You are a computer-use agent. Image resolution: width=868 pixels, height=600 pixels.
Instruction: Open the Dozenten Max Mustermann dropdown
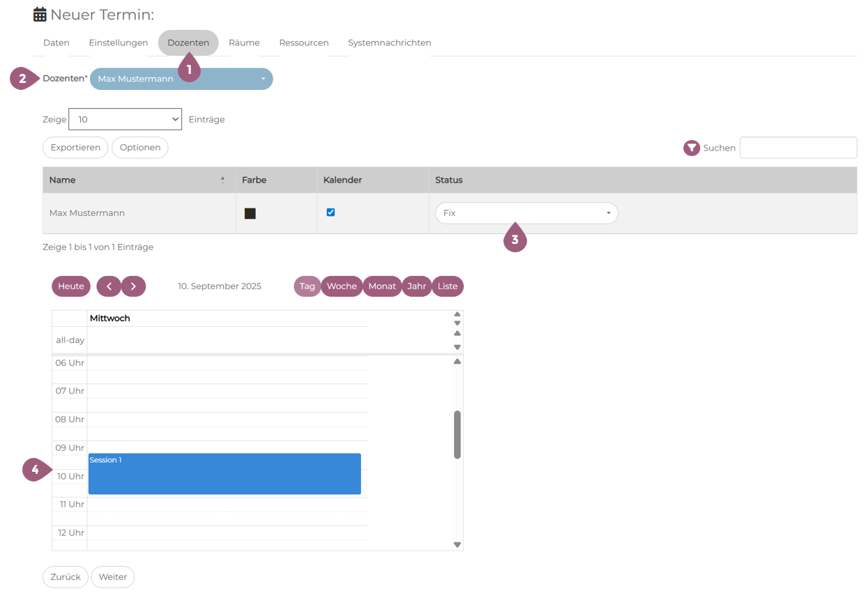(x=181, y=79)
